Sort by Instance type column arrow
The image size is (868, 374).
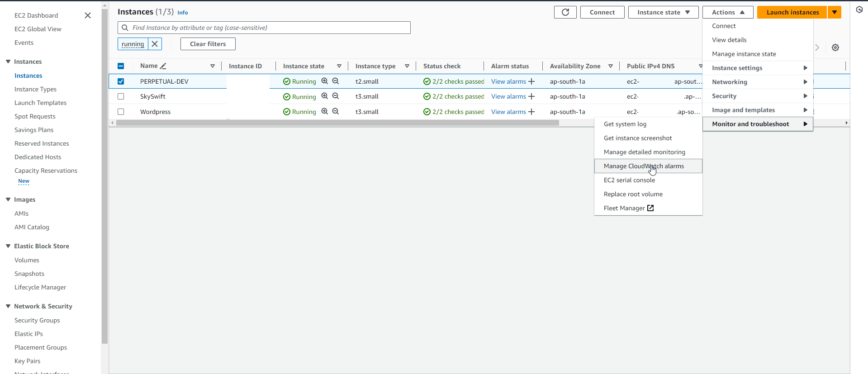407,66
